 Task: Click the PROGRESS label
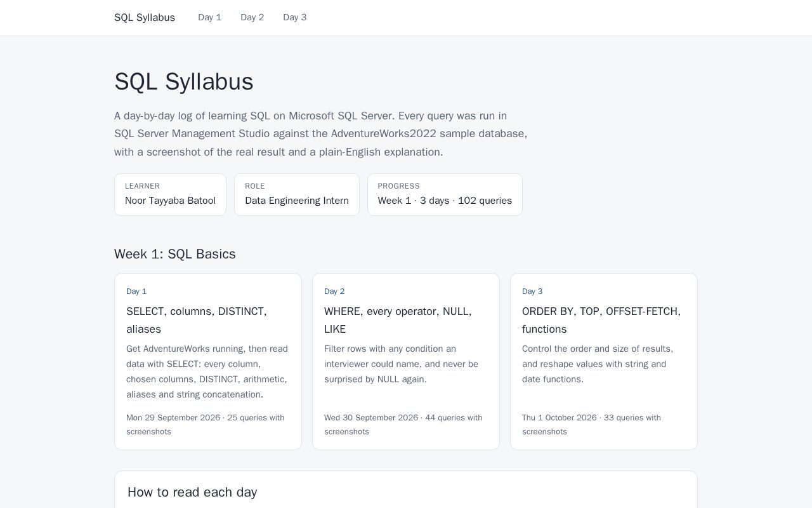click(x=399, y=186)
